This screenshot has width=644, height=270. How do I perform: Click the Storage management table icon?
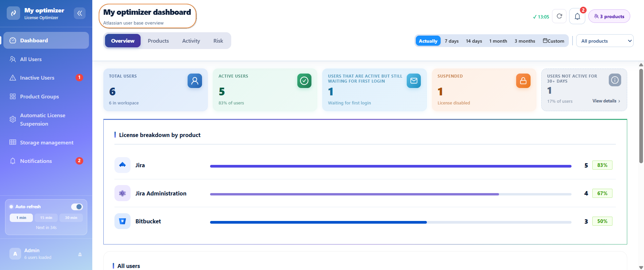(13, 142)
